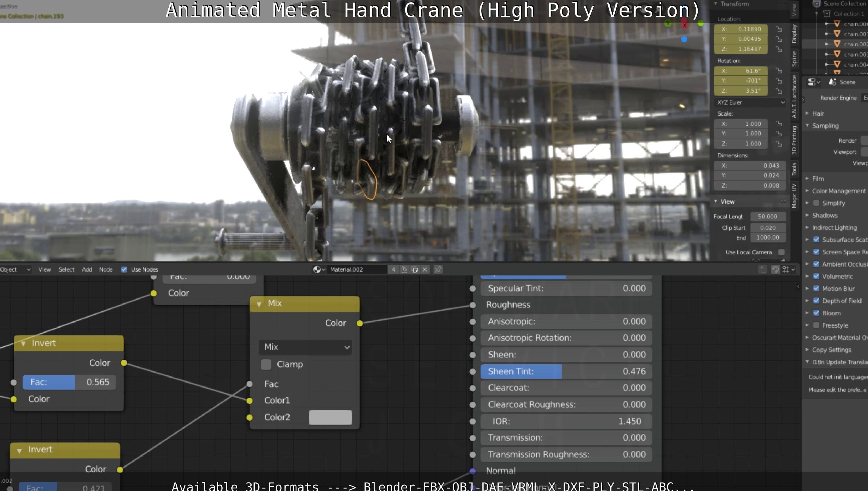
Task: Switch to the 3D Printing sidebar tab
Action: [794, 140]
